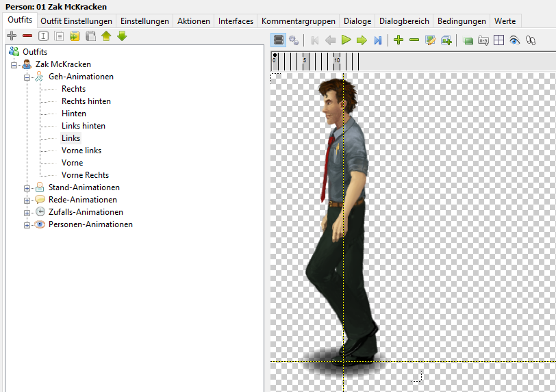This screenshot has height=392, width=556.
Task: Select the Zak McKracken outfit in tree
Action: coord(63,64)
